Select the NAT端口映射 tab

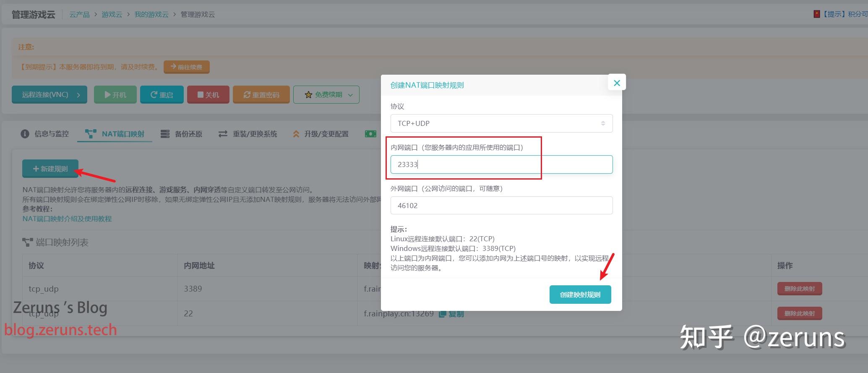(x=115, y=134)
